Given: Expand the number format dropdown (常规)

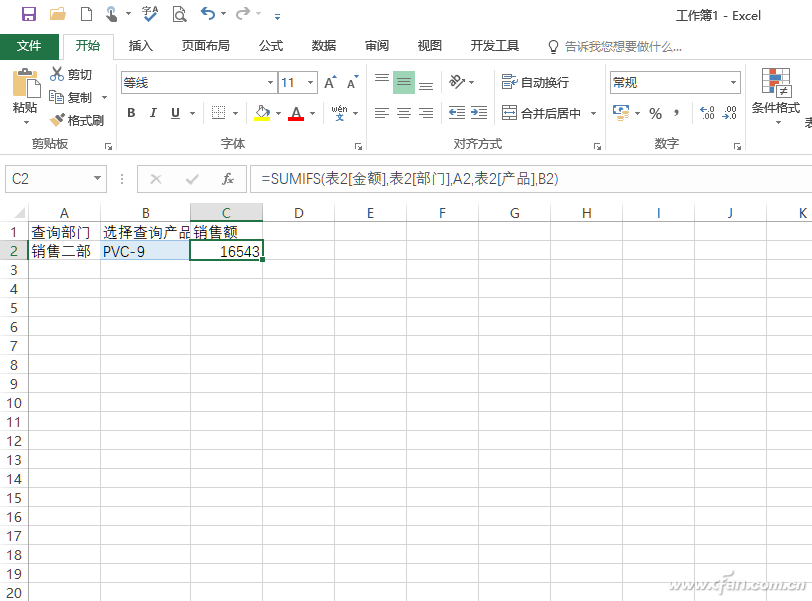Looking at the screenshot, I should pyautogui.click(x=733, y=82).
